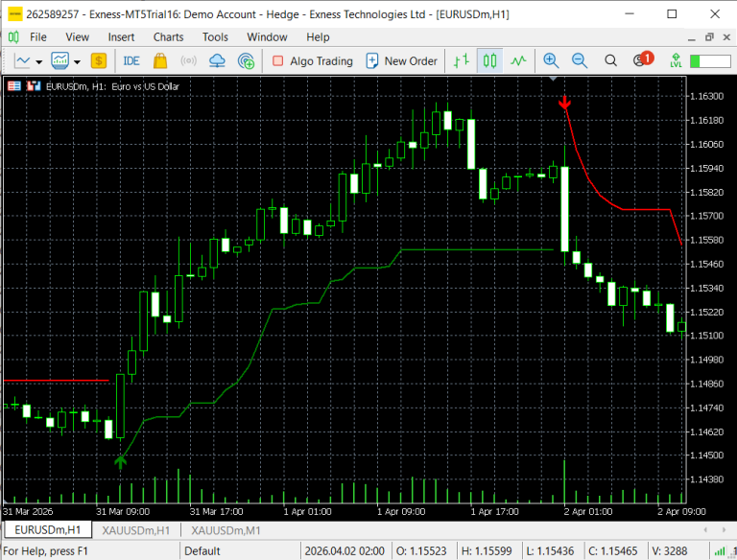
Task: Click the gold dollar symbols icon
Action: [x=99, y=61]
